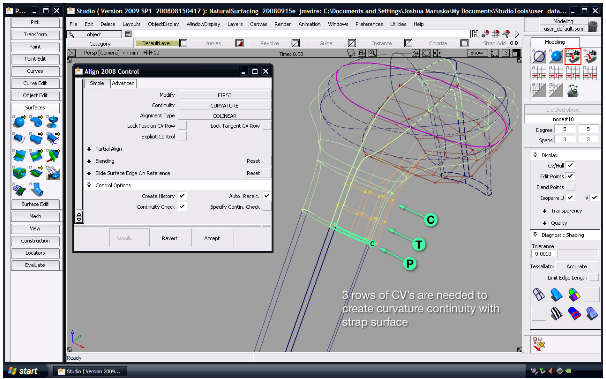Click the DefaultLayer button

tap(157, 43)
